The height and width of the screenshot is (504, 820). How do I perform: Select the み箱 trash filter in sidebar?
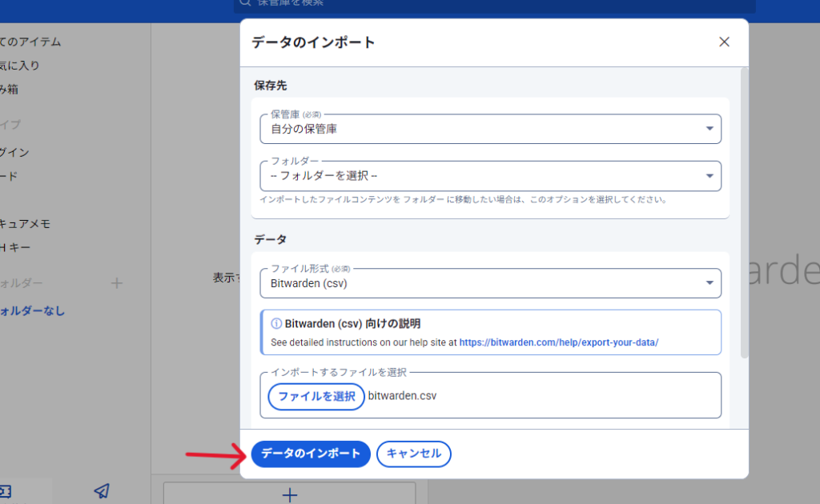(10, 90)
